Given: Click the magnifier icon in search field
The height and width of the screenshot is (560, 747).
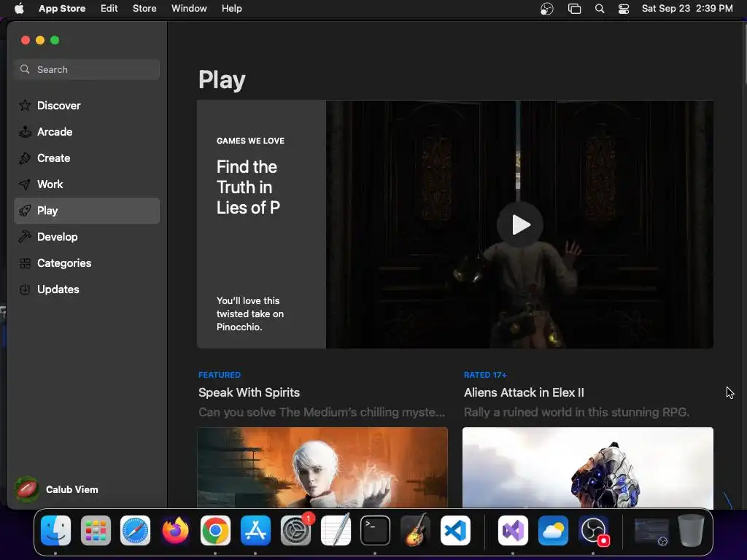Looking at the screenshot, I should tap(25, 69).
